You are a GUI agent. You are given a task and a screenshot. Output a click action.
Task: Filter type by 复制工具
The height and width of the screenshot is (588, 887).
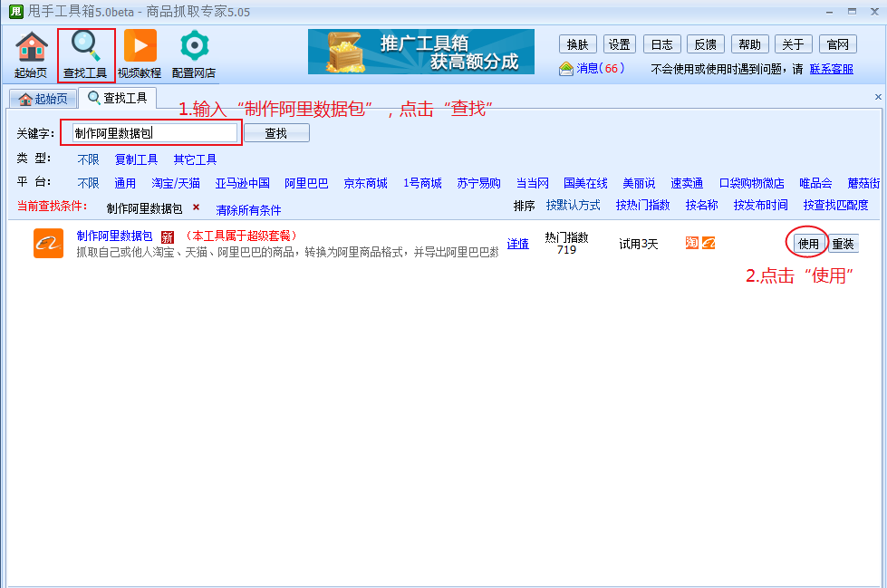[x=136, y=159]
